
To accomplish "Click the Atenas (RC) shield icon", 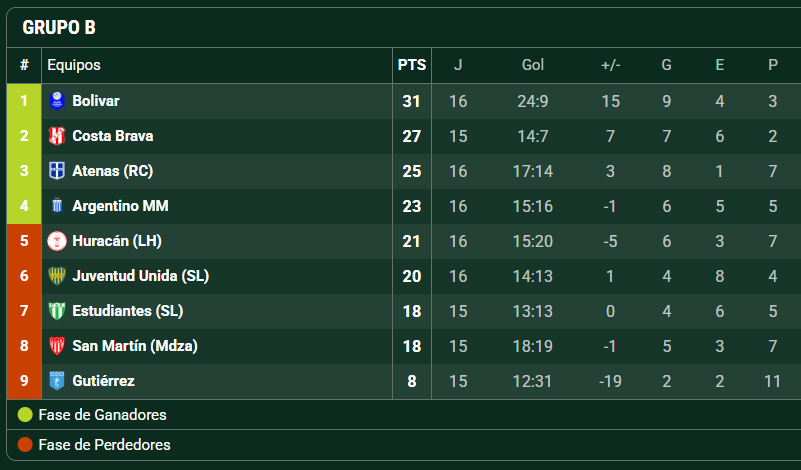I will (x=57, y=171).
